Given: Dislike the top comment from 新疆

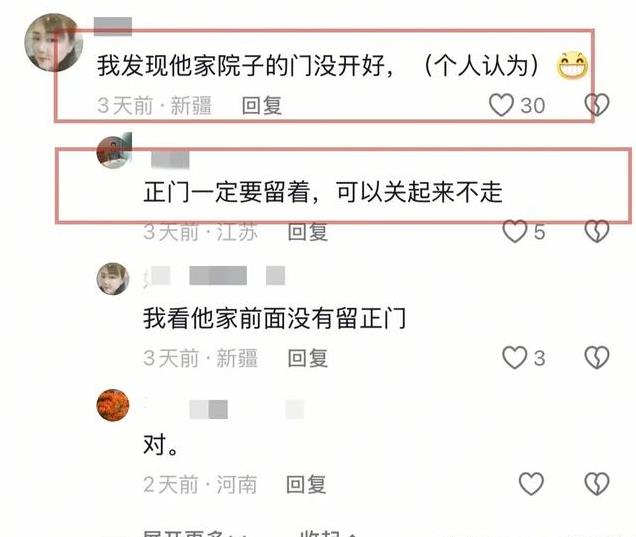Looking at the screenshot, I should coord(597,105).
